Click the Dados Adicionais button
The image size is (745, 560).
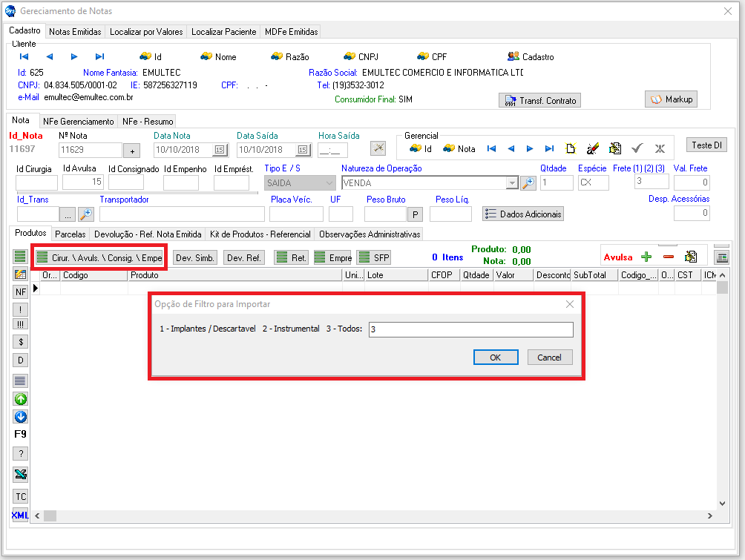523,214
